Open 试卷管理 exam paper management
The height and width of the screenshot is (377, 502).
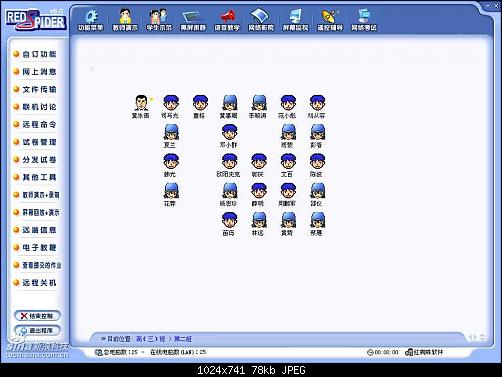pyautogui.click(x=35, y=142)
